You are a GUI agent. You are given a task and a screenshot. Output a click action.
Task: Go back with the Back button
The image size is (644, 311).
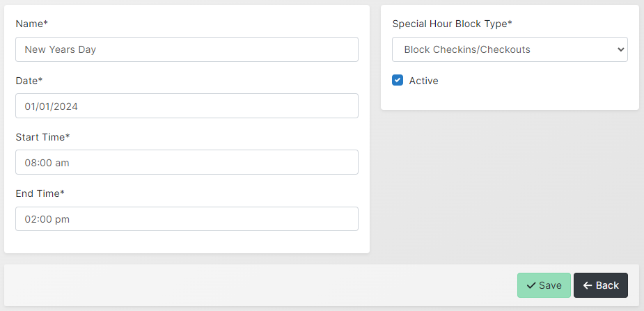[601, 285]
